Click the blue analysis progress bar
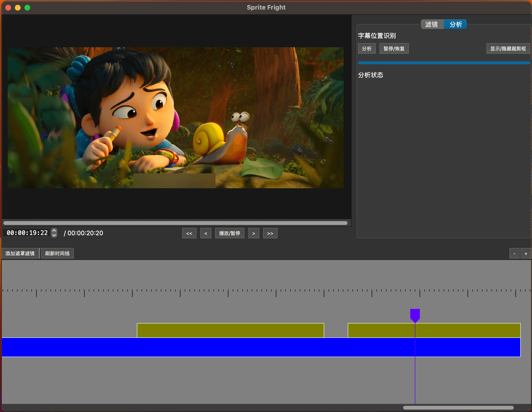 444,63
